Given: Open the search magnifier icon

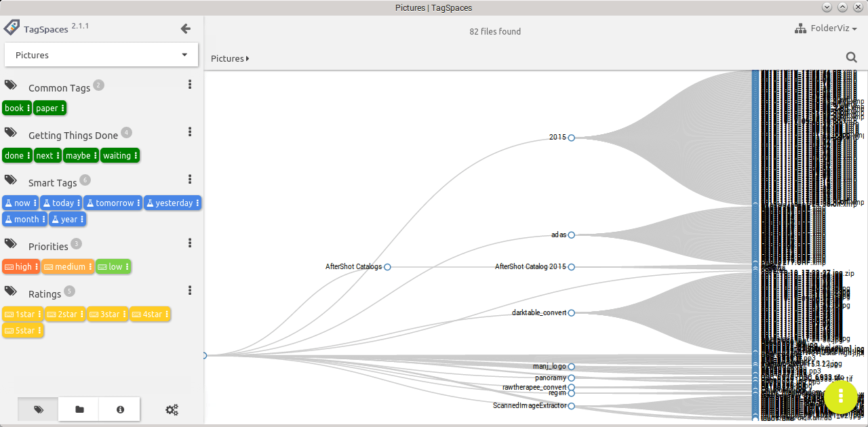Looking at the screenshot, I should point(852,58).
